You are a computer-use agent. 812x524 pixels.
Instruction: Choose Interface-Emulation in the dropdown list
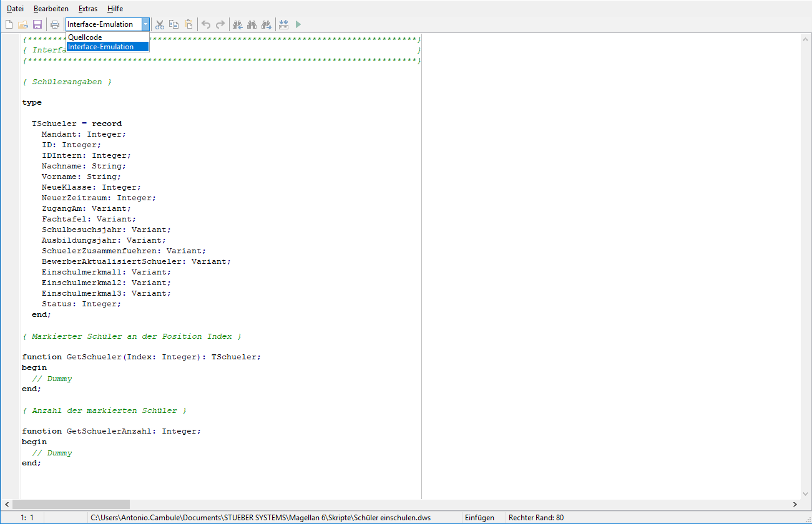pyautogui.click(x=107, y=47)
